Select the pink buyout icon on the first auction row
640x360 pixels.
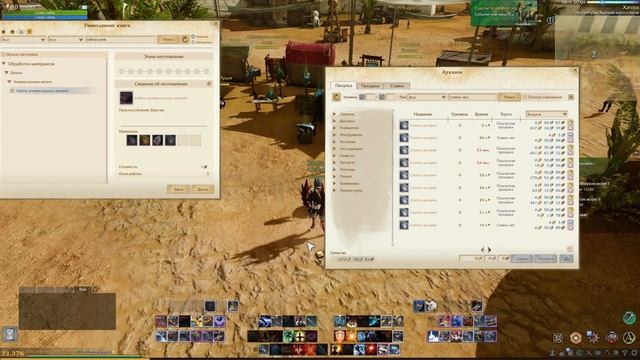[570, 128]
